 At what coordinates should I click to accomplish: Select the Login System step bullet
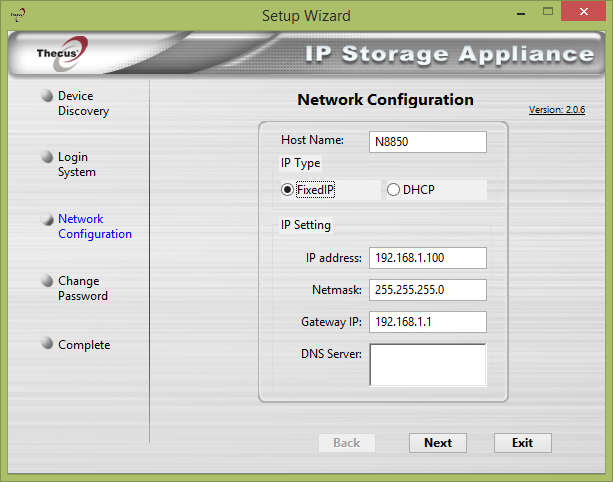[46, 157]
